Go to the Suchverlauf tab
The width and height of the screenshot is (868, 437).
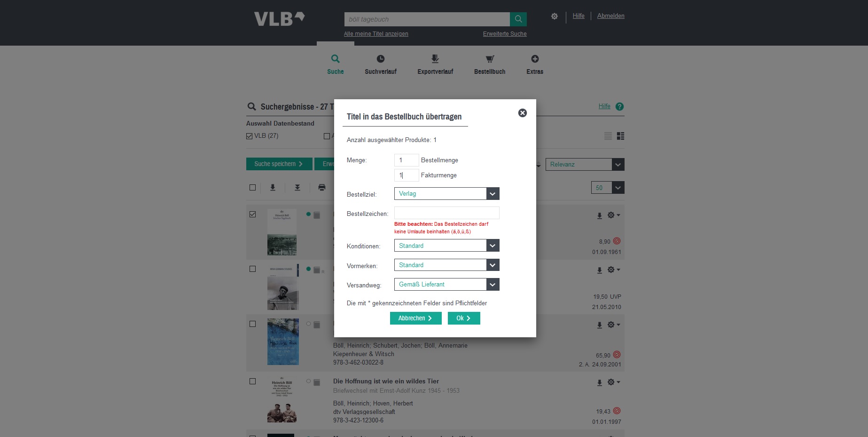coord(381,65)
